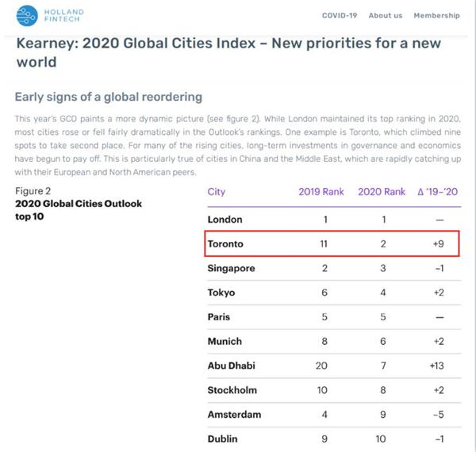Image resolution: width=476 pixels, height=452 pixels.
Task: Click the Singapore city name
Action: [x=231, y=268]
